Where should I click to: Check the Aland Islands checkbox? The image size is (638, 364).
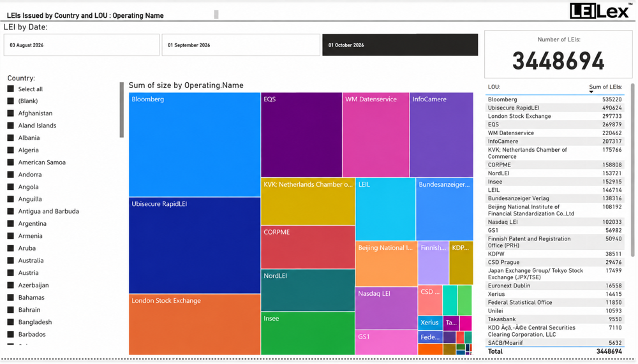pyautogui.click(x=11, y=126)
